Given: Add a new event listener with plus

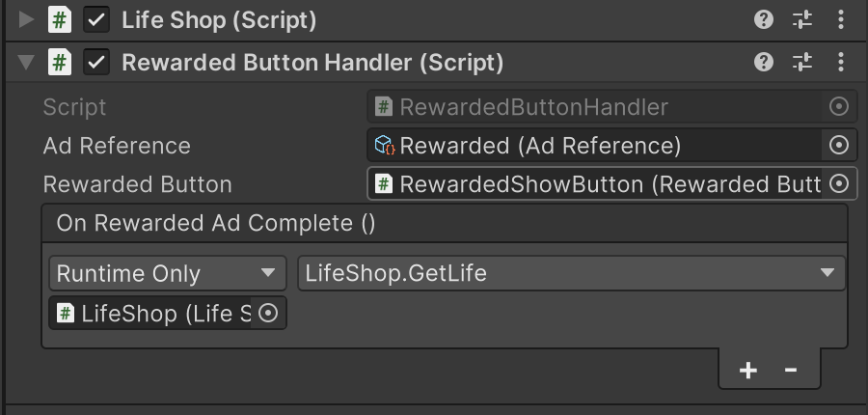Looking at the screenshot, I should tap(747, 370).
